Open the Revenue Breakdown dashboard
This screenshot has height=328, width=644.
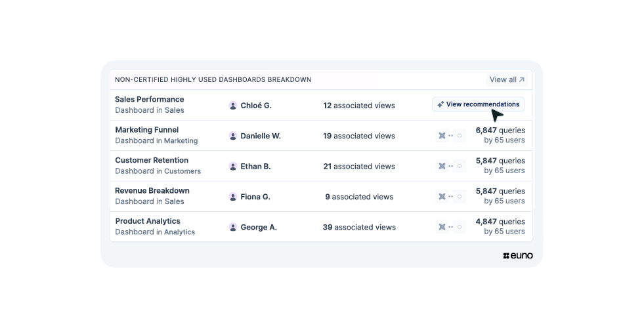pyautogui.click(x=152, y=191)
